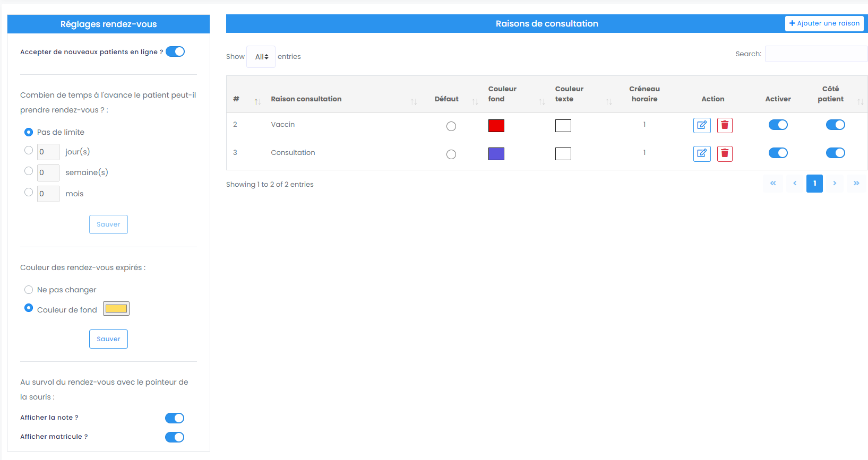Viewport: 868px width, 460px height.
Task: Go to the first page of results
Action: [x=773, y=184]
